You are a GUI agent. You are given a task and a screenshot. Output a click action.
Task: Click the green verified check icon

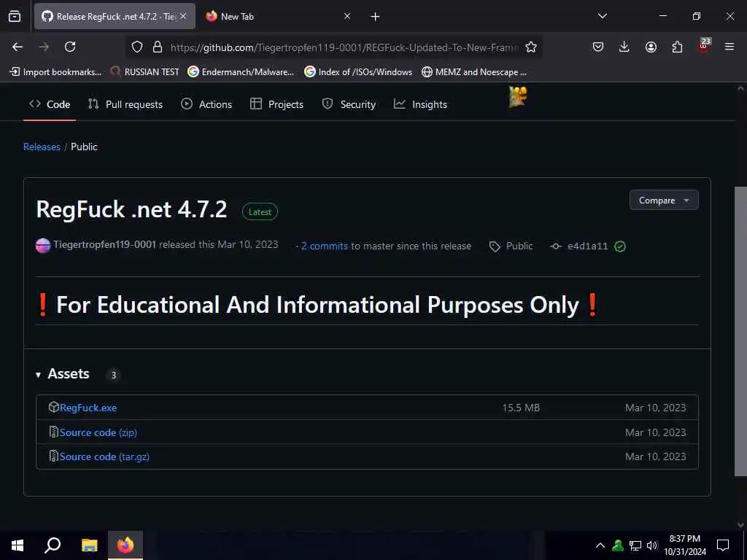tap(620, 246)
